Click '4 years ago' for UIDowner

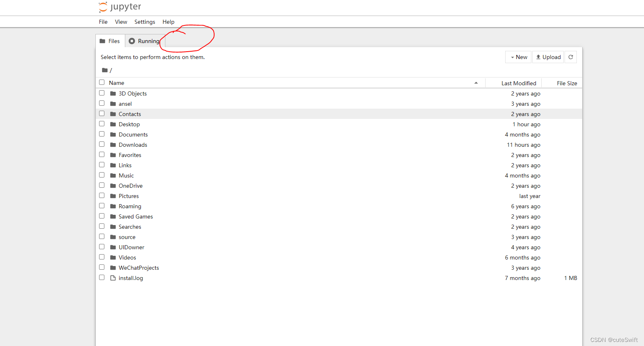(x=526, y=247)
